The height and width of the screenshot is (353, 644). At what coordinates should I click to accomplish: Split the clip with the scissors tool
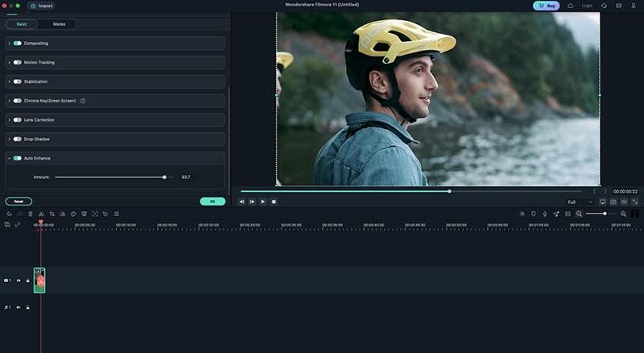41,214
